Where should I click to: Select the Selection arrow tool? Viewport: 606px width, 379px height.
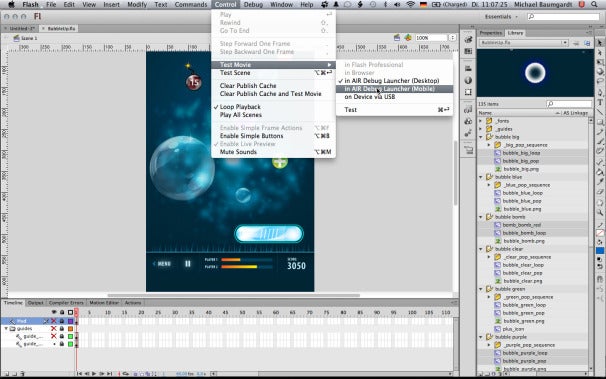click(x=599, y=43)
